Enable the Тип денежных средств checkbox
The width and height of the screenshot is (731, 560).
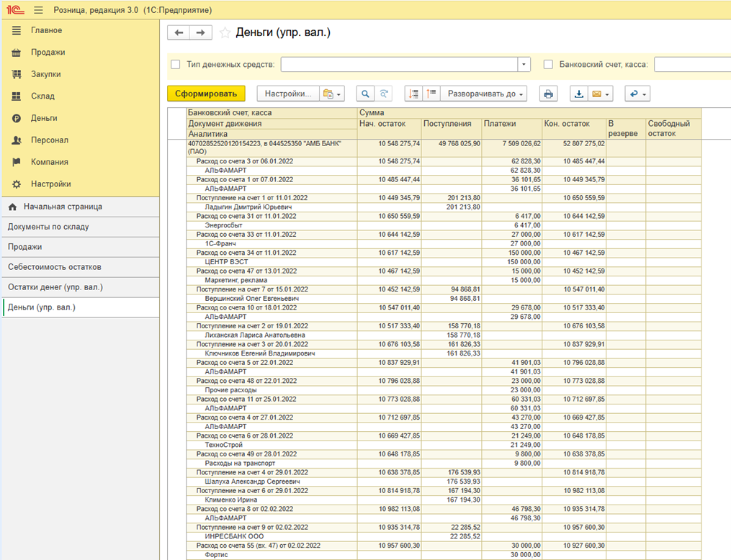tap(176, 64)
